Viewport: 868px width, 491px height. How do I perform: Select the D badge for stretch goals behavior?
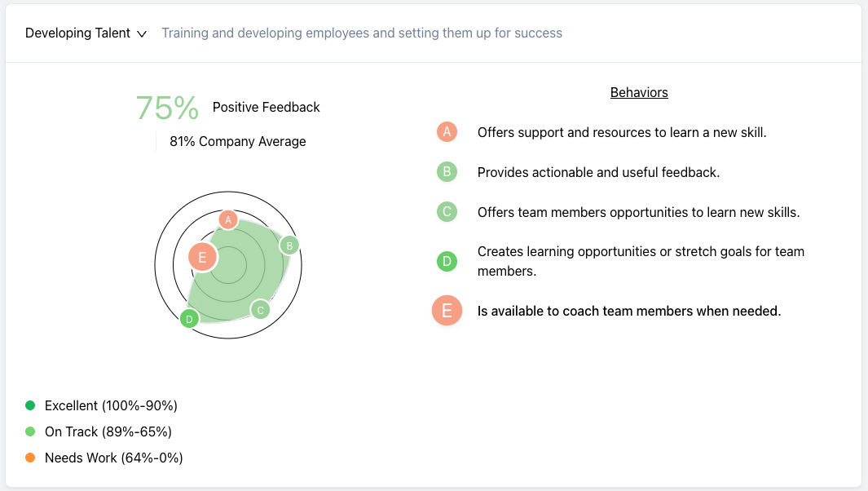(447, 262)
